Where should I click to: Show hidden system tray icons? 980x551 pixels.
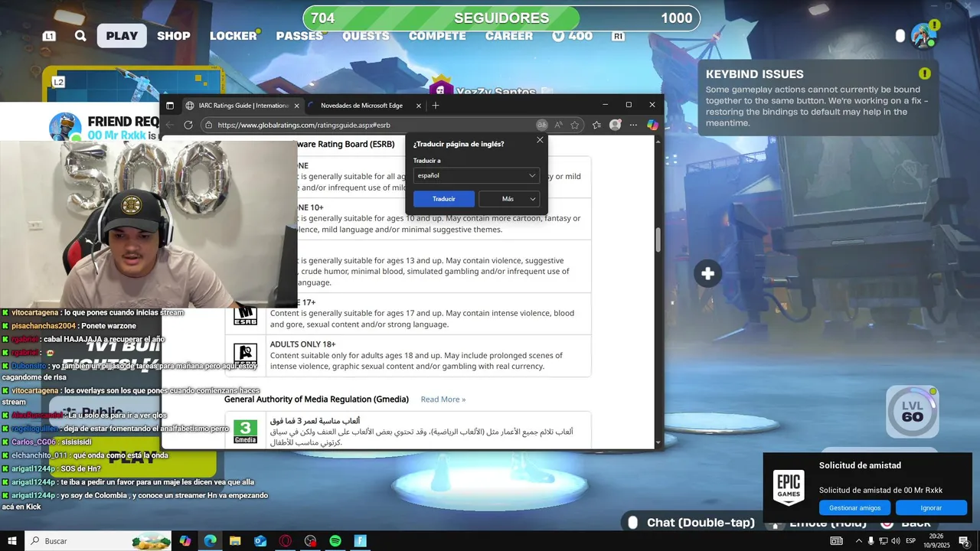click(x=858, y=541)
